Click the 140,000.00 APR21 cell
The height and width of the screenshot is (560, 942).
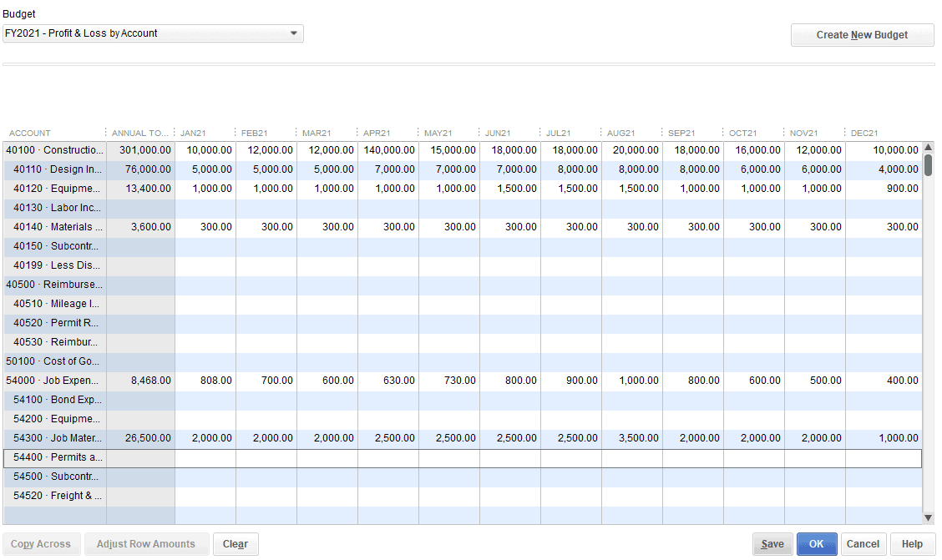[x=388, y=150]
